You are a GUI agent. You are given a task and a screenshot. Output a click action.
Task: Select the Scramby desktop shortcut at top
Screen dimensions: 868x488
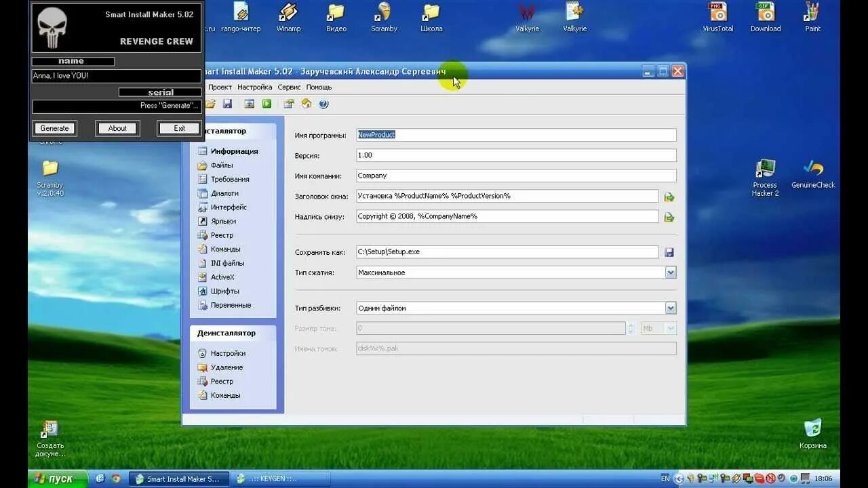pos(384,17)
